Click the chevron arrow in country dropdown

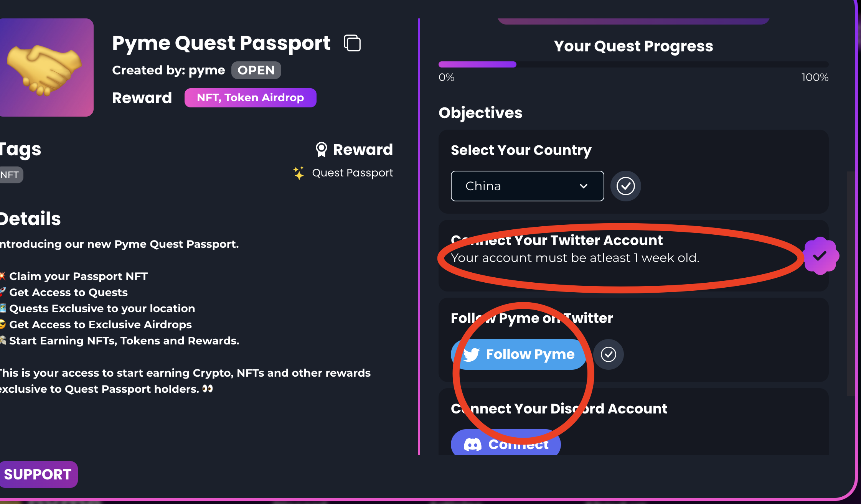pos(584,186)
